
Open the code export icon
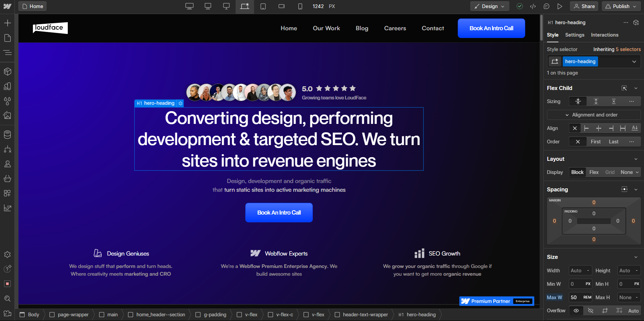click(533, 6)
